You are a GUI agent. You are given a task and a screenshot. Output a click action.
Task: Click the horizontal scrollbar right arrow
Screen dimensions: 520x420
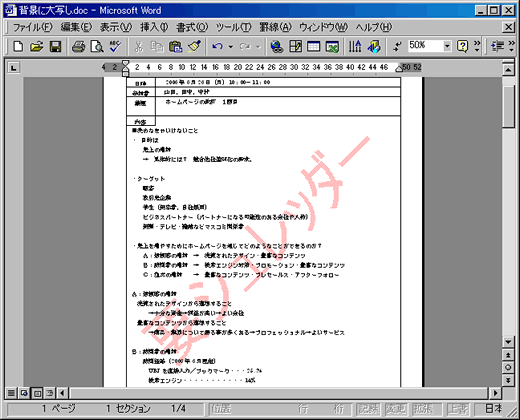tap(495, 393)
